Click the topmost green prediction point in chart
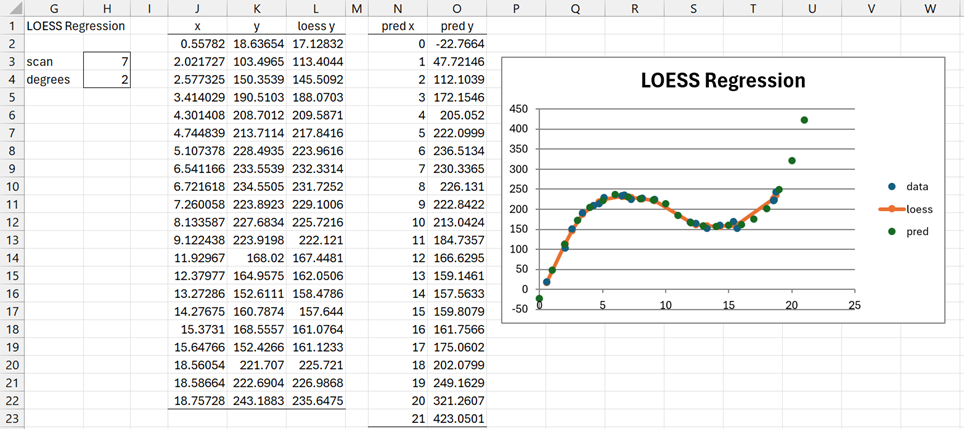Screen dimensions: 964x429 click(805, 120)
